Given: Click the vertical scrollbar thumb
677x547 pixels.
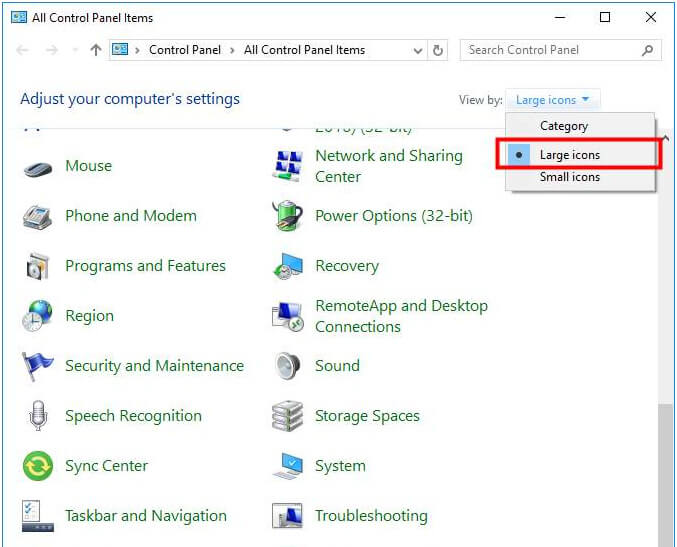Looking at the screenshot, I should [x=667, y=475].
